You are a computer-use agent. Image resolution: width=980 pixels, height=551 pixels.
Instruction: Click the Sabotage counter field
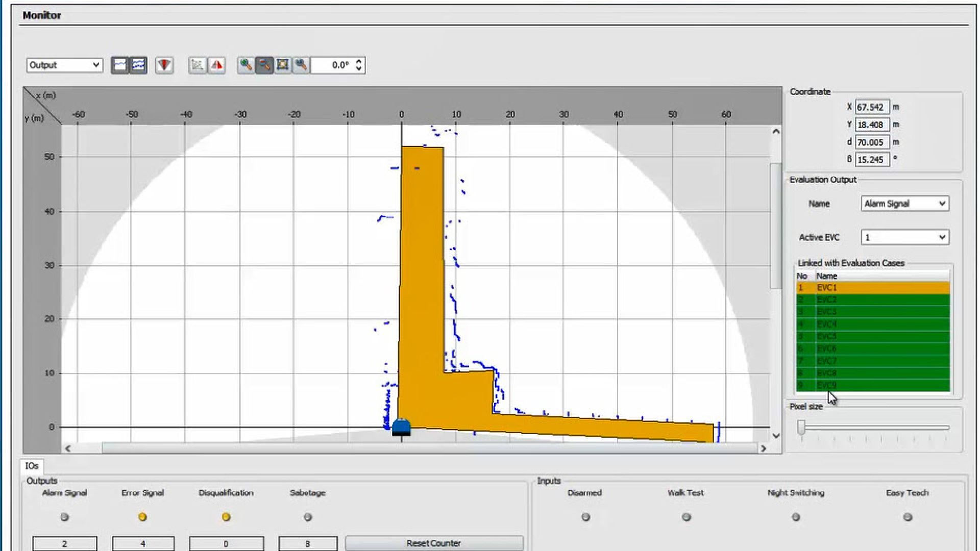[308, 544]
